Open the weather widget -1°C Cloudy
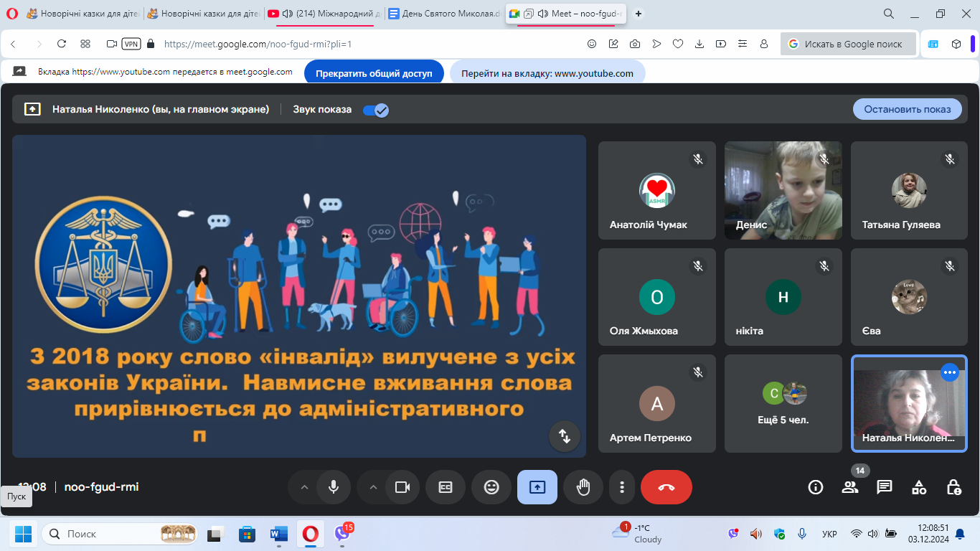 637,534
